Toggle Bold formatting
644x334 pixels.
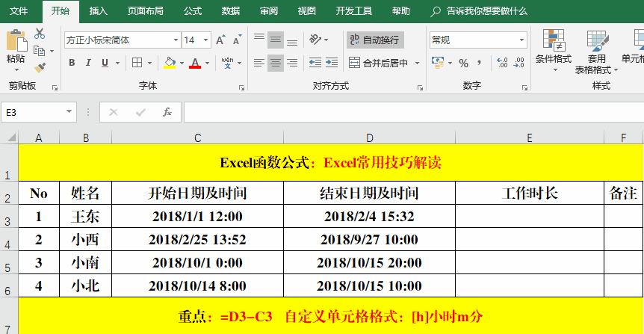pyautogui.click(x=72, y=63)
